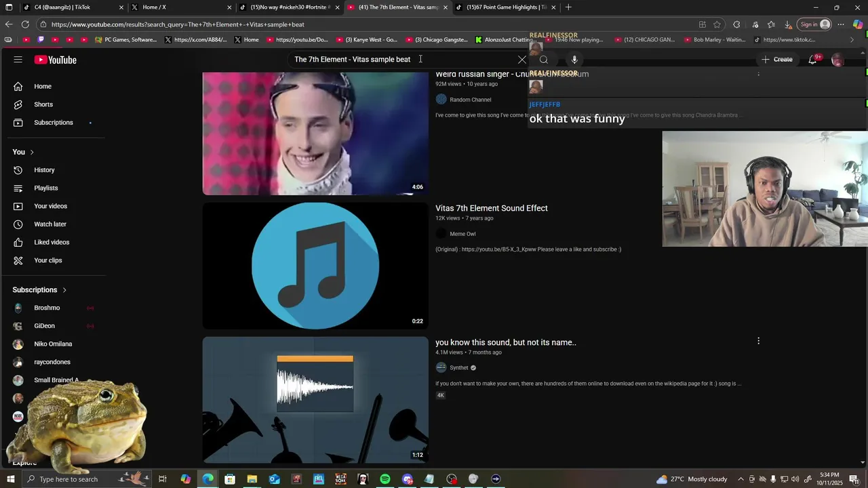
Task: Open the 'Chicago Gangste...' bookmark
Action: 437,40
